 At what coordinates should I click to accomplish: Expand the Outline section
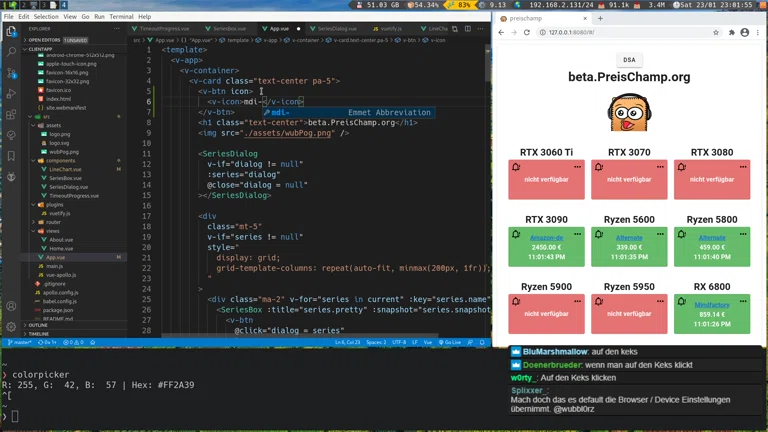(x=38, y=325)
